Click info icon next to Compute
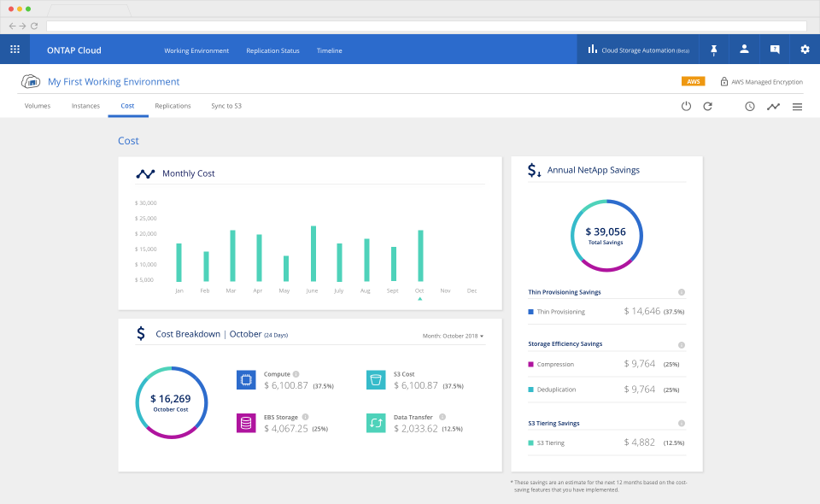This screenshot has width=820, height=504. pyautogui.click(x=296, y=374)
